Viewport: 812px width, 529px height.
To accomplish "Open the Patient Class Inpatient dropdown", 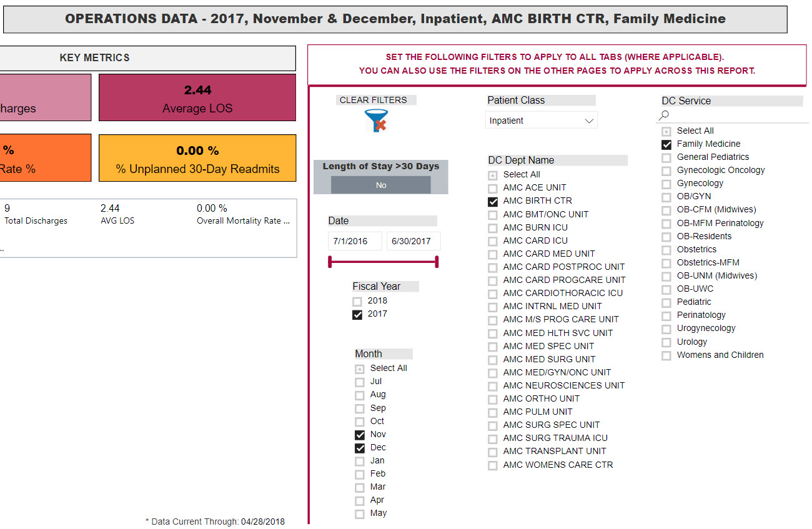I will click(x=541, y=121).
